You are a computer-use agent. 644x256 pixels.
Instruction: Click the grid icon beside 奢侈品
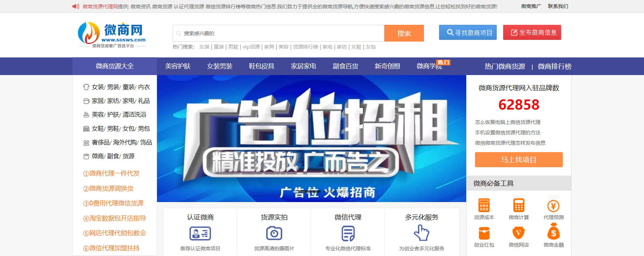click(86, 143)
